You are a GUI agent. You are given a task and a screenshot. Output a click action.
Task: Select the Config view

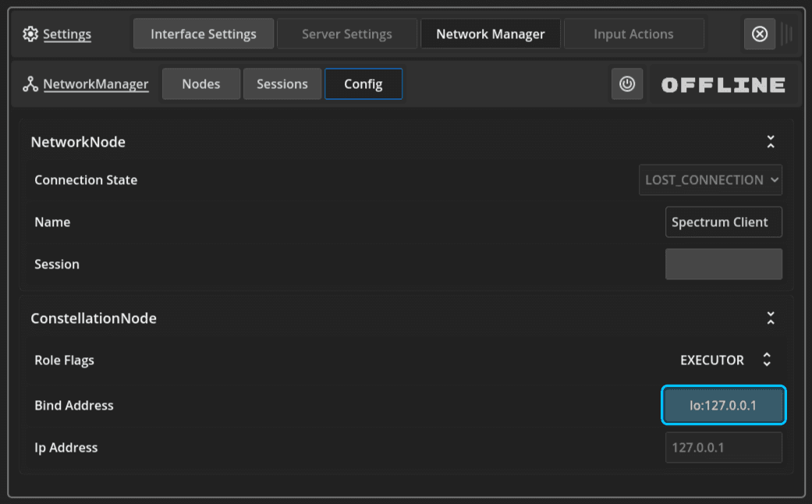pyautogui.click(x=363, y=84)
